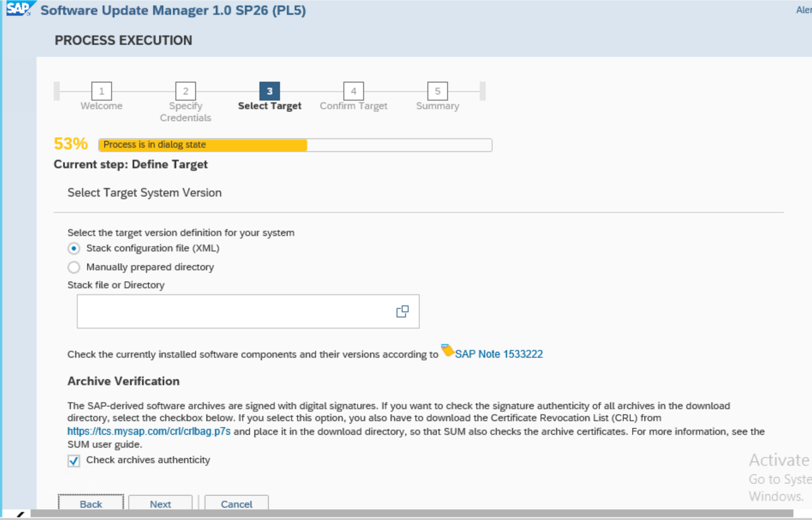Click the SAP Note tag icon
The width and height of the screenshot is (812, 520).
447,350
